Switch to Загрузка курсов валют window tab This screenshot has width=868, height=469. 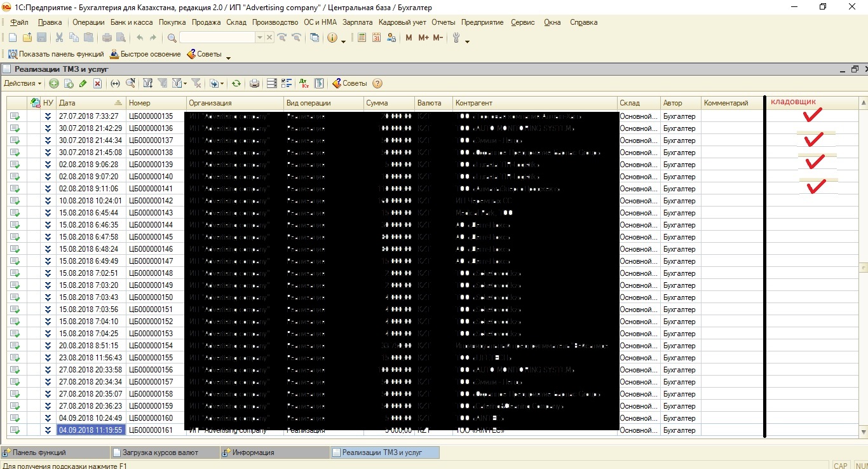click(161, 452)
